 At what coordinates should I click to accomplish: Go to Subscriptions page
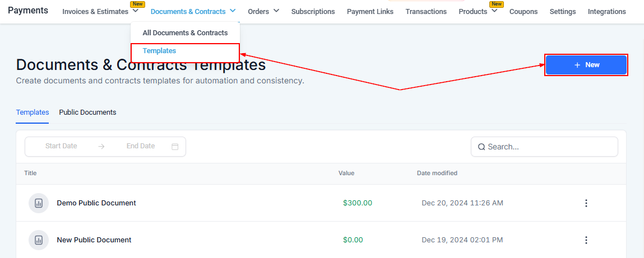313,12
